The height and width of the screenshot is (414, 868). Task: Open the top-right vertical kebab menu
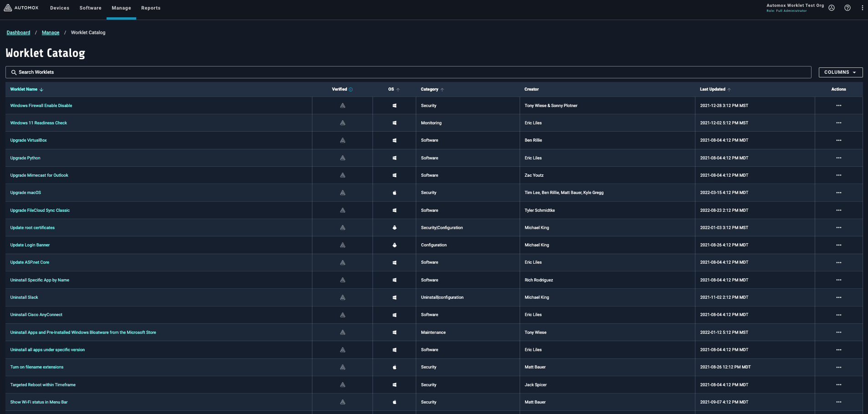point(863,8)
